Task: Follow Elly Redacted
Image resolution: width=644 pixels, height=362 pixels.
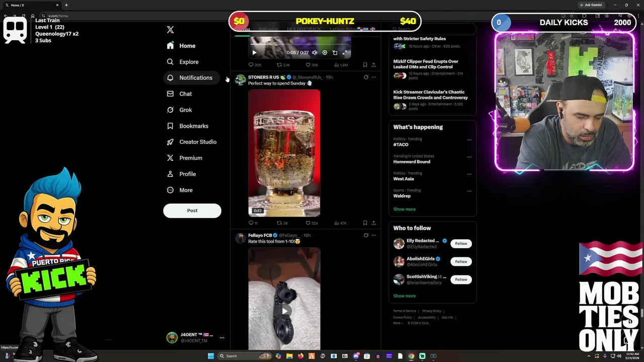Action: (461, 243)
